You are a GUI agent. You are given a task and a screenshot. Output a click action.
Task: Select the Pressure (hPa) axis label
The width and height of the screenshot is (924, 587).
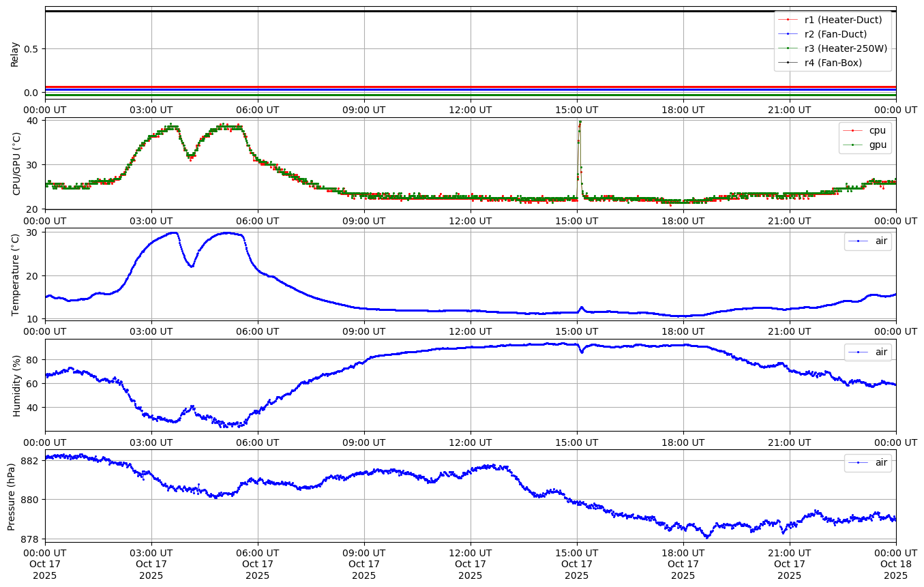point(12,496)
